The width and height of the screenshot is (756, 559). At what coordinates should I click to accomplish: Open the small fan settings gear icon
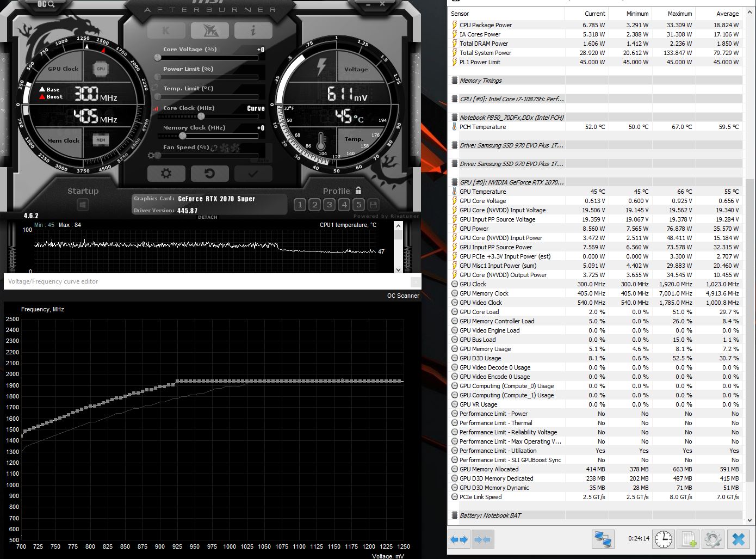tap(151, 156)
